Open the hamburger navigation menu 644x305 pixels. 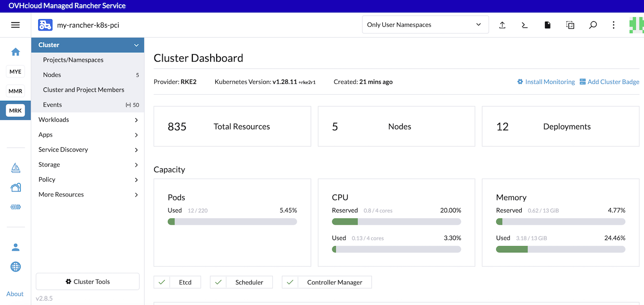[15, 24]
